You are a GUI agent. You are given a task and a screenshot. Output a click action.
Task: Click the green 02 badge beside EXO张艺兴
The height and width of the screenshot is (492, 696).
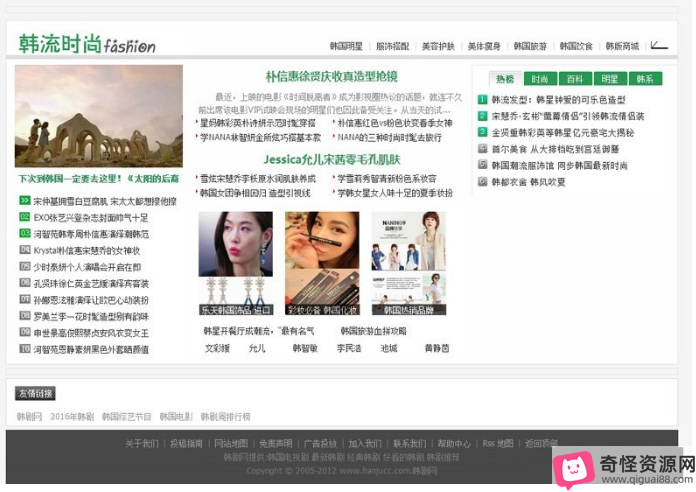pyautogui.click(x=25, y=217)
